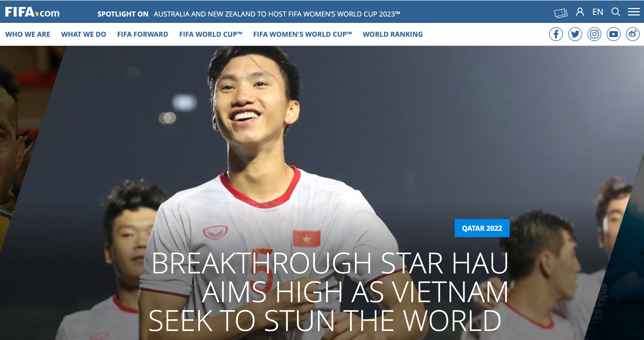The image size is (644, 340).
Task: Select FIFA Forward navigation item
Action: point(143,34)
